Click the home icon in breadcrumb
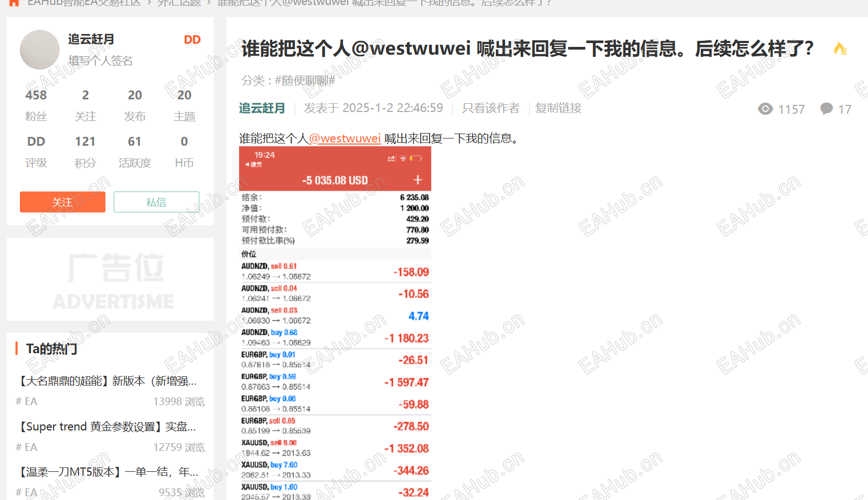The height and width of the screenshot is (500, 868). [x=14, y=2]
